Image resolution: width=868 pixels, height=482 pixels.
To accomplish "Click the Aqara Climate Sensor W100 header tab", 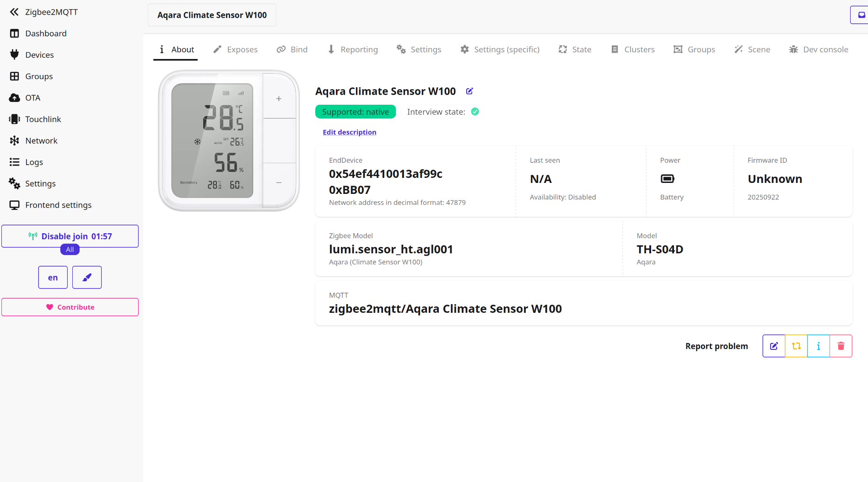I will tap(212, 15).
